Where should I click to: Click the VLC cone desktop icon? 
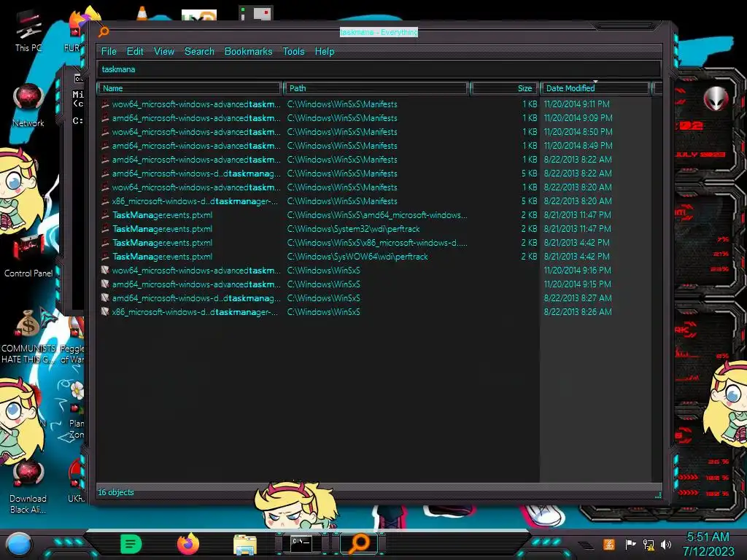click(x=142, y=13)
